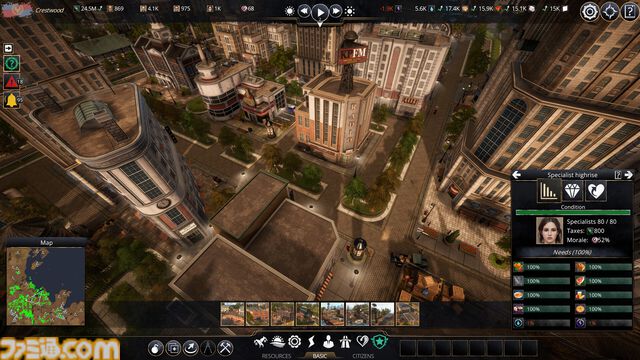Click the Needs (100%) header
Image resolution: width=640 pixels, height=360 pixels.
[572, 252]
